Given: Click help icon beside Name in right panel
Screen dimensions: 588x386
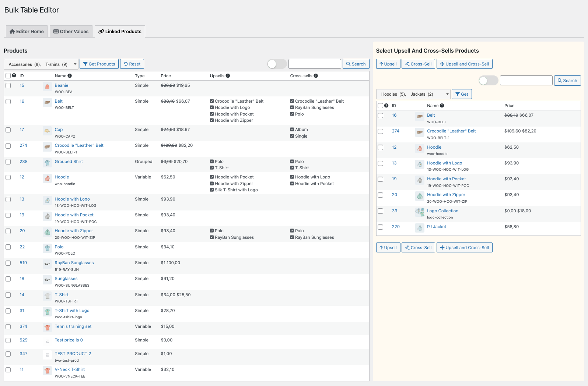Looking at the screenshot, I should pyautogui.click(x=442, y=106).
